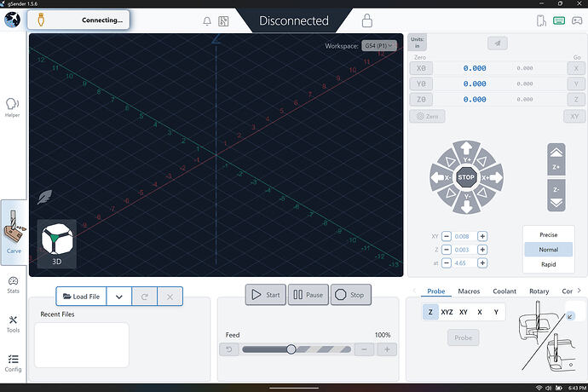Click the 3D view cube icon

click(x=57, y=243)
